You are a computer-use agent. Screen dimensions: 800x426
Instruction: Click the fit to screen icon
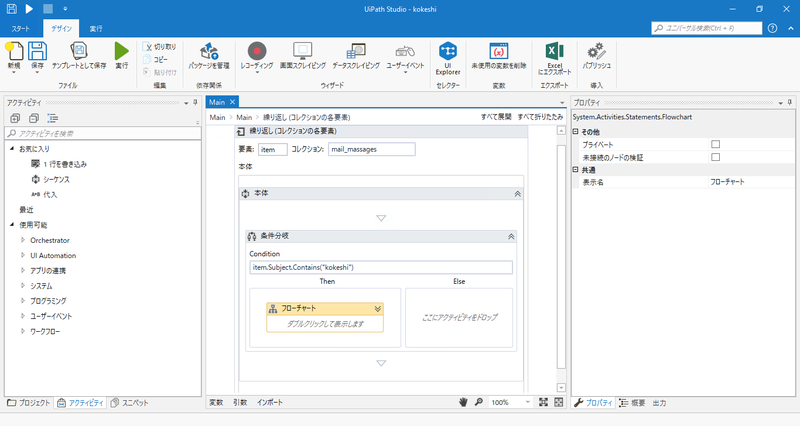(x=543, y=402)
